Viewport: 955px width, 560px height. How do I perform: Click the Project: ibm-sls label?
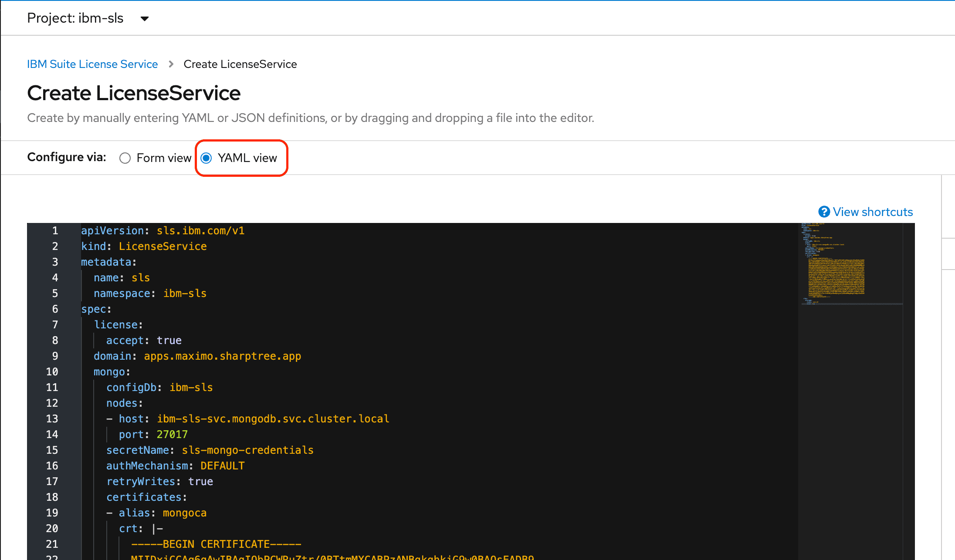click(75, 18)
